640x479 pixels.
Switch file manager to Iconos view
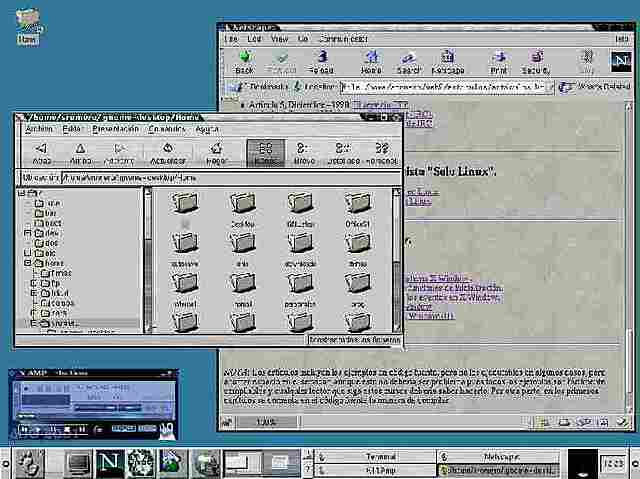(x=265, y=153)
